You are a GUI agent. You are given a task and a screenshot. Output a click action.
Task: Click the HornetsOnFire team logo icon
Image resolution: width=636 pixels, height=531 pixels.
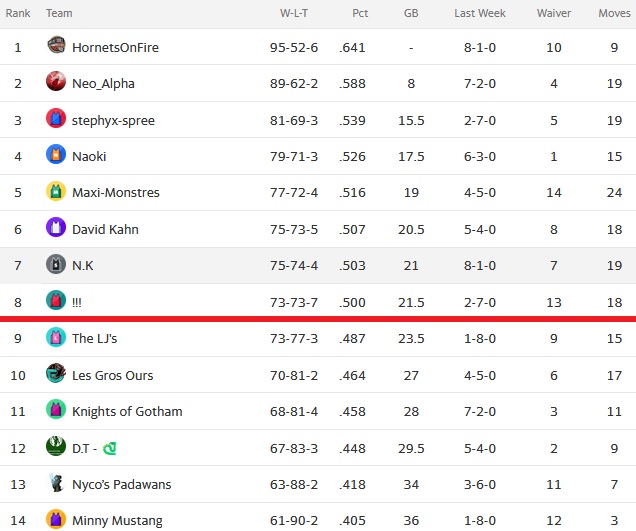56,45
